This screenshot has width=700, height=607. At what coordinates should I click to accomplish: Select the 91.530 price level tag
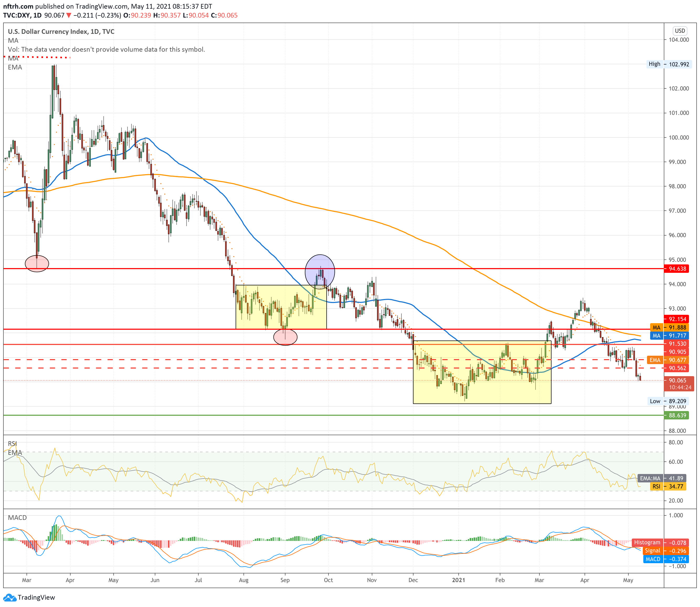tap(677, 344)
